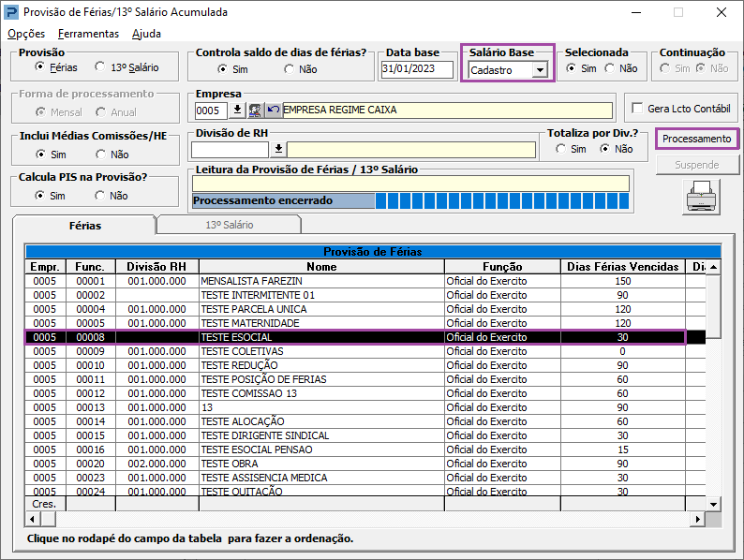Click the table scroll-down arrow
Image resolution: width=744 pixels, height=560 pixels.
pos(713,504)
